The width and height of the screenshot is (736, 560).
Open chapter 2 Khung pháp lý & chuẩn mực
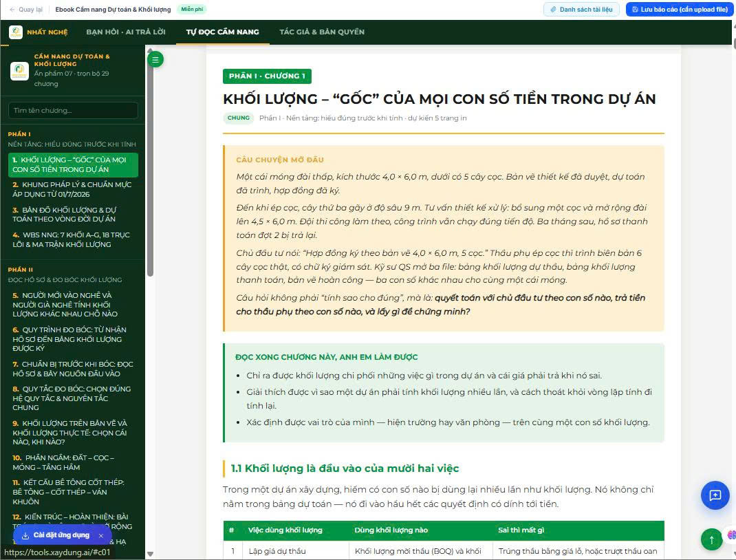click(x=73, y=189)
